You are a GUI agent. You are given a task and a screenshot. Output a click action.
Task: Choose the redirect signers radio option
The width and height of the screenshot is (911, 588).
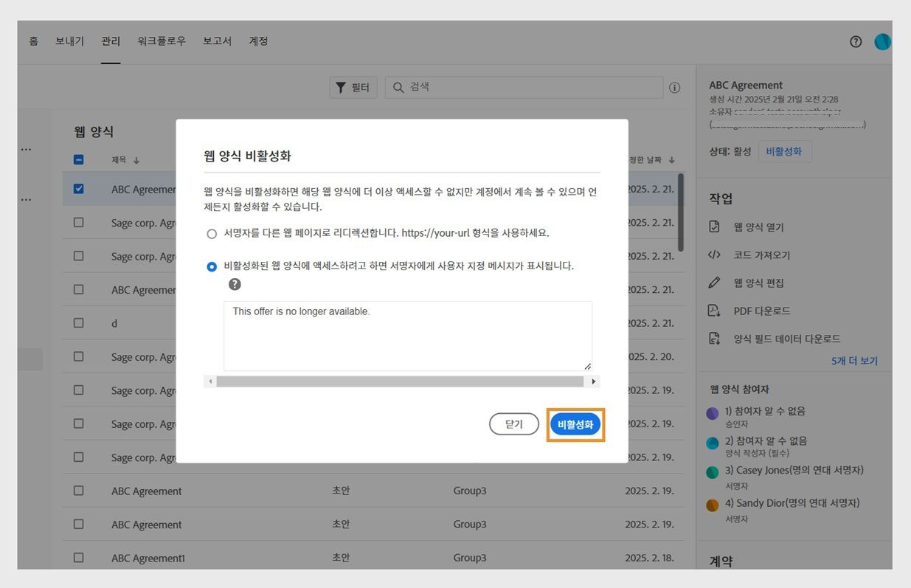click(x=212, y=233)
